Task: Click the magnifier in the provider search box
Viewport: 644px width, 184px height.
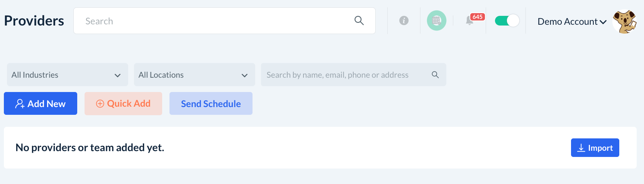Action: (x=435, y=75)
